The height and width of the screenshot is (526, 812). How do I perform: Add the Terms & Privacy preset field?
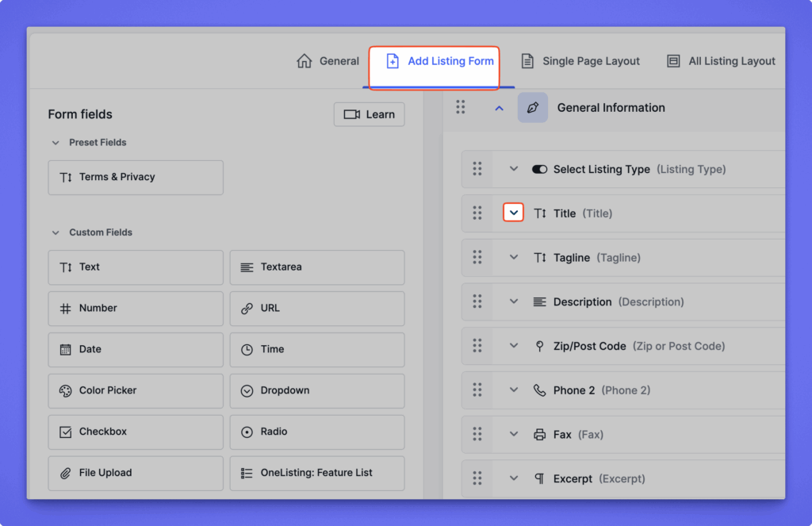(x=136, y=178)
